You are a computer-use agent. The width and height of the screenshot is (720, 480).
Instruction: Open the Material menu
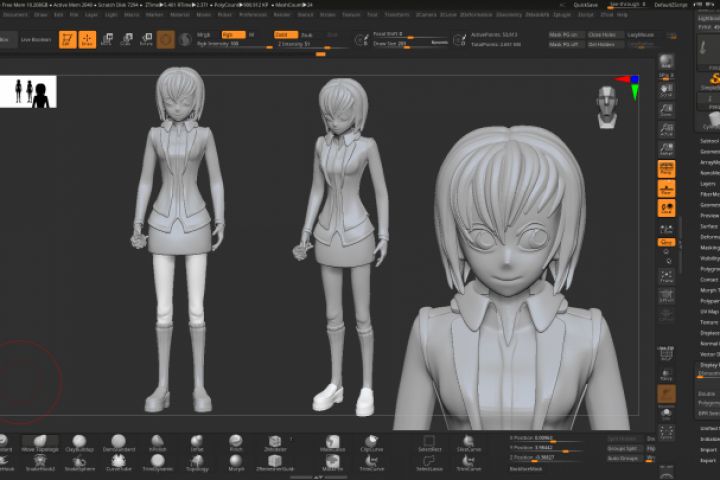click(x=180, y=15)
